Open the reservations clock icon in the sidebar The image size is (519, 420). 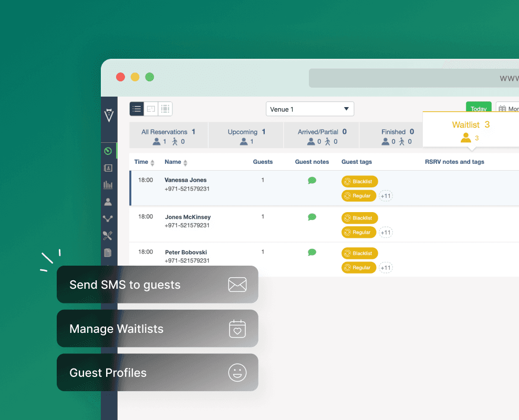[x=108, y=151]
